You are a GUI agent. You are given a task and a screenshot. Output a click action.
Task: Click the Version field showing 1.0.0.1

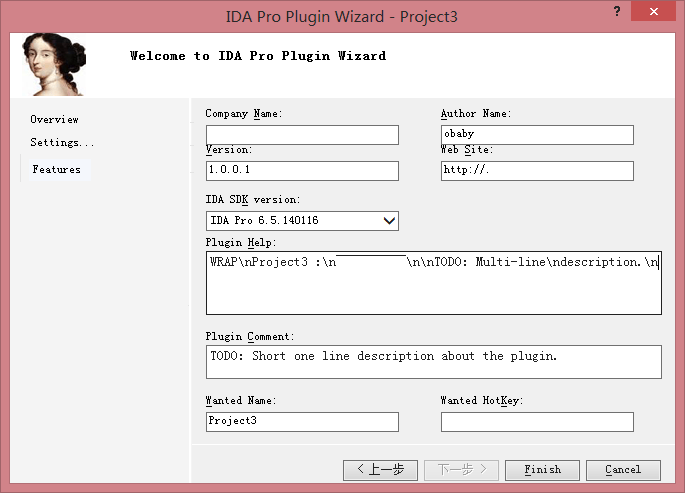click(302, 171)
